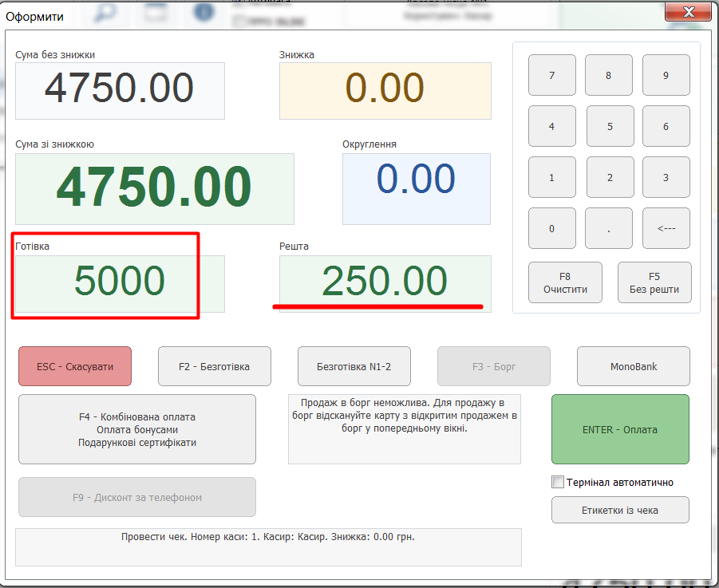The image size is (719, 588).
Task: Tap keypad digit 6
Action: coord(666,126)
